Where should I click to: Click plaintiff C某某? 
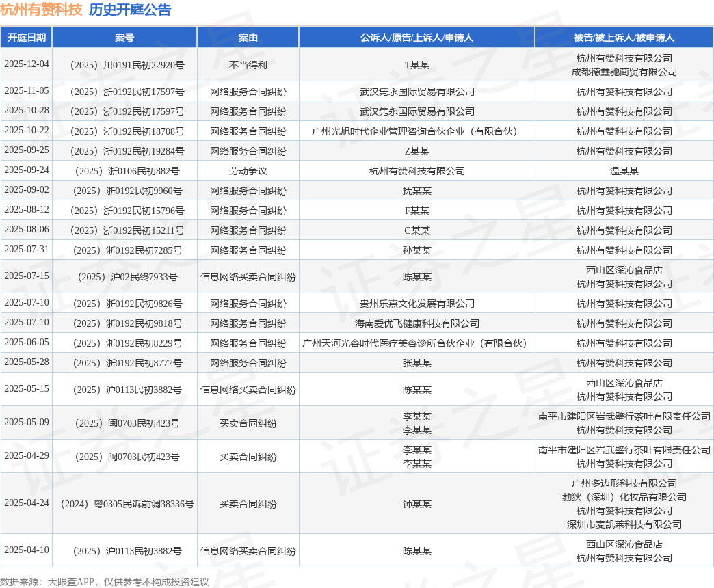[416, 230]
